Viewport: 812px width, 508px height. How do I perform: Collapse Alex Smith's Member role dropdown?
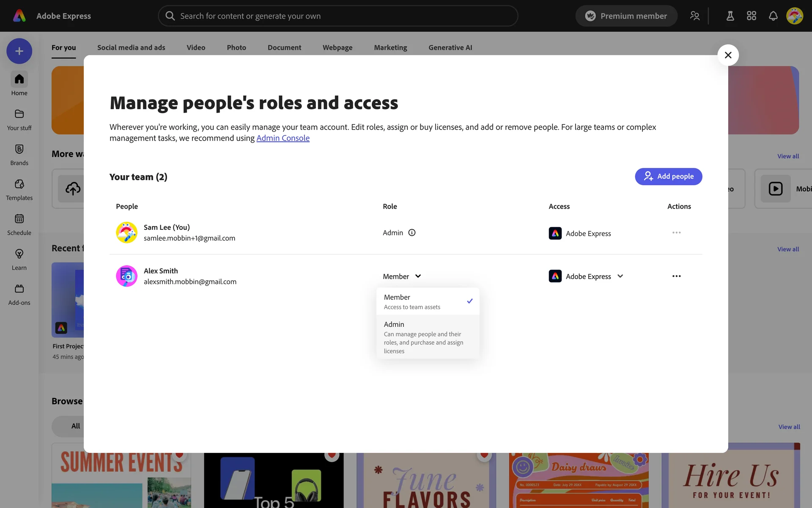click(402, 276)
